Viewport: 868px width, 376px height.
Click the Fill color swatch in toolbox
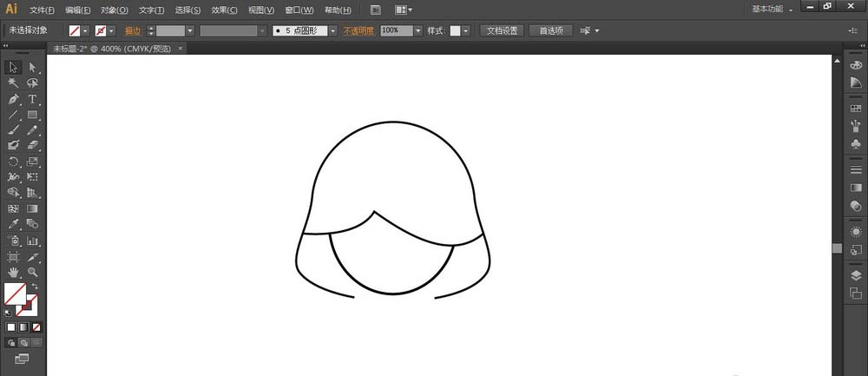[x=15, y=294]
